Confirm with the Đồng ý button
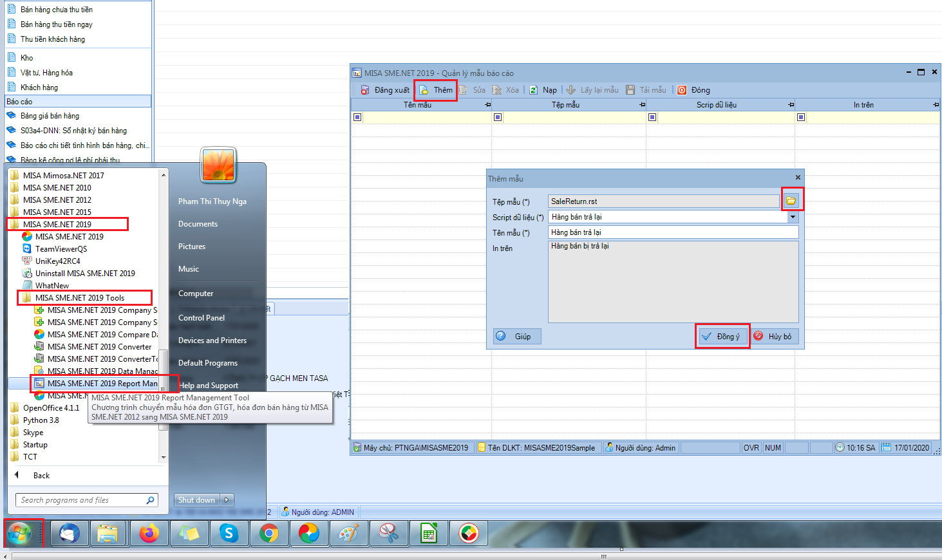 click(x=722, y=336)
